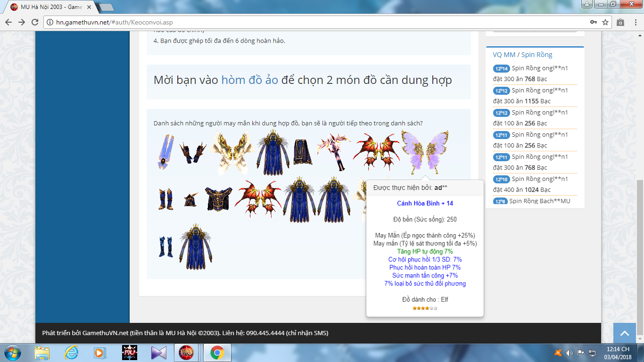View site information icon in address bar
The height and width of the screenshot is (362, 644).
pyautogui.click(x=50, y=22)
